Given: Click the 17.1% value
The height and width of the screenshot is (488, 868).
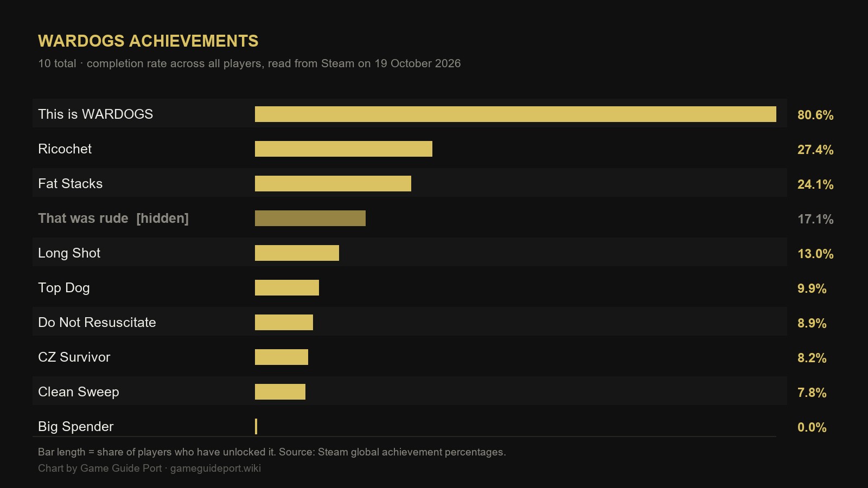Looking at the screenshot, I should [815, 219].
